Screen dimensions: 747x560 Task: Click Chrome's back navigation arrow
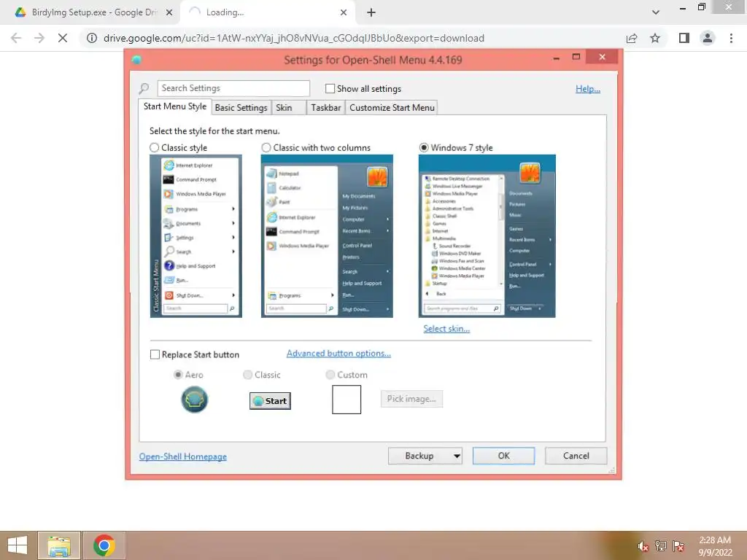point(16,38)
